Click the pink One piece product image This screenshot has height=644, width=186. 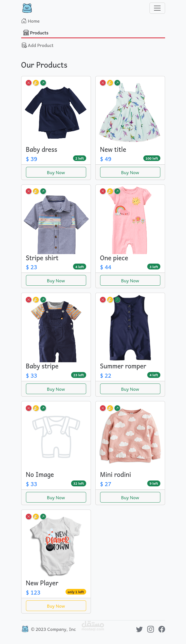(130, 219)
